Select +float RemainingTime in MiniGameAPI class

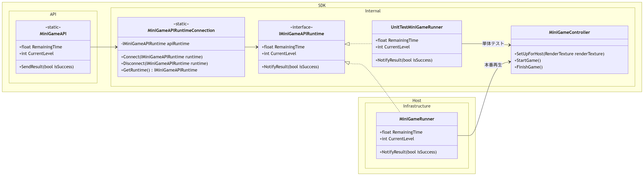pos(40,47)
